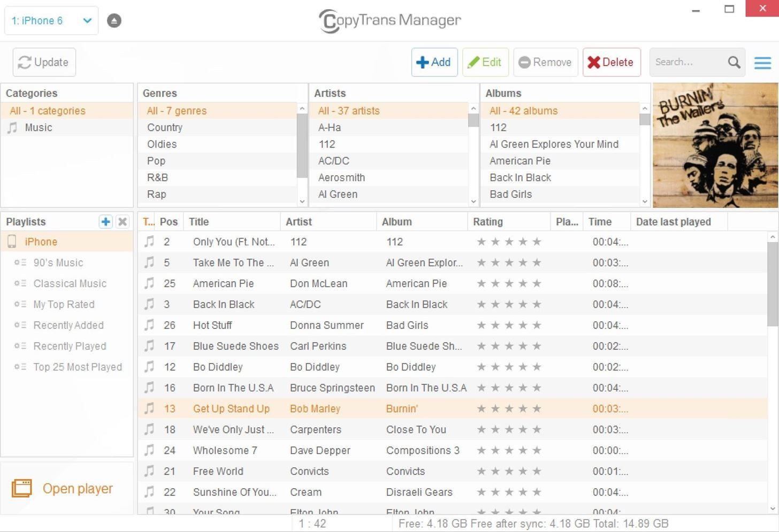Click the delete playlist X icon
The height and width of the screenshot is (532, 779).
[123, 222]
